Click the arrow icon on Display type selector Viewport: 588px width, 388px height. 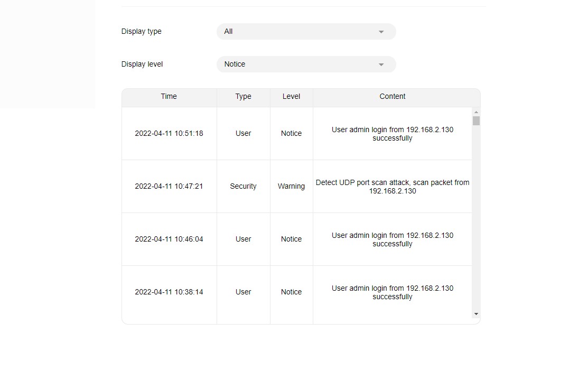[381, 32]
